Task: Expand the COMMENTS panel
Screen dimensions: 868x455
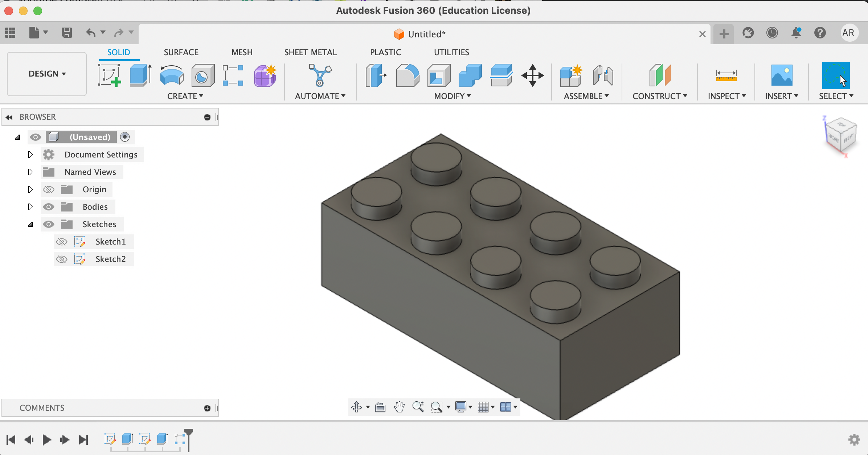Action: click(x=207, y=408)
